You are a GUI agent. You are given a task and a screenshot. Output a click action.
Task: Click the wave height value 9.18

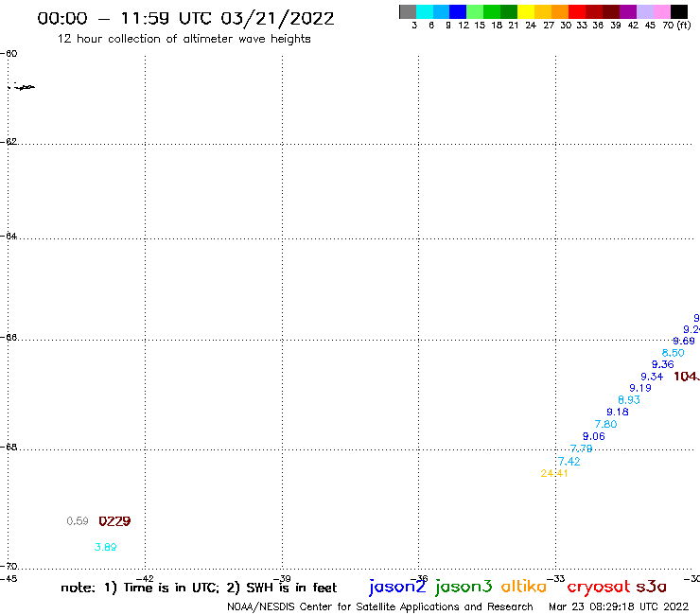point(618,412)
